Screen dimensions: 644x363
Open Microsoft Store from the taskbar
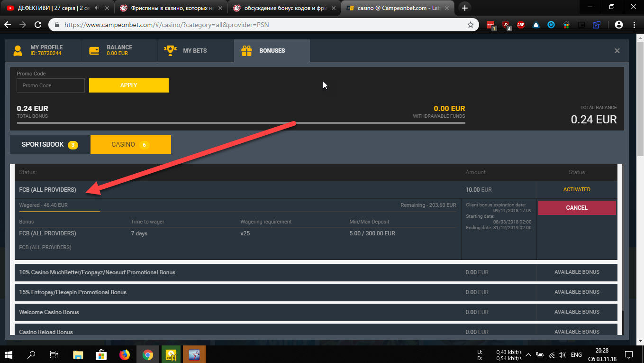pos(101,354)
